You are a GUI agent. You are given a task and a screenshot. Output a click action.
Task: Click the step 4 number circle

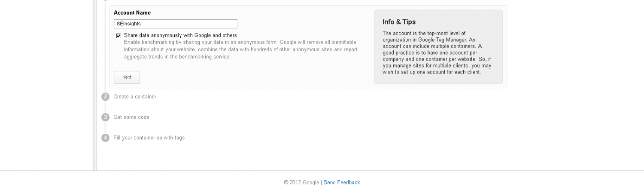coord(105,138)
